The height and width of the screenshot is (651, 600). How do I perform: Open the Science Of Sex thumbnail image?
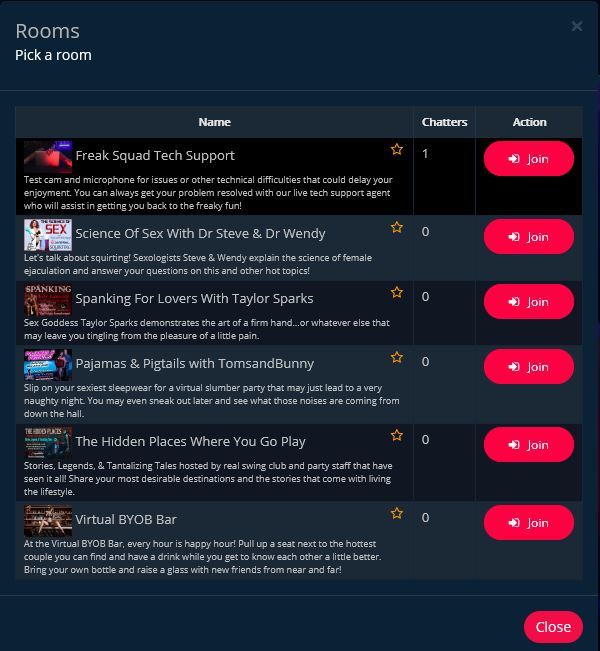tap(48, 235)
